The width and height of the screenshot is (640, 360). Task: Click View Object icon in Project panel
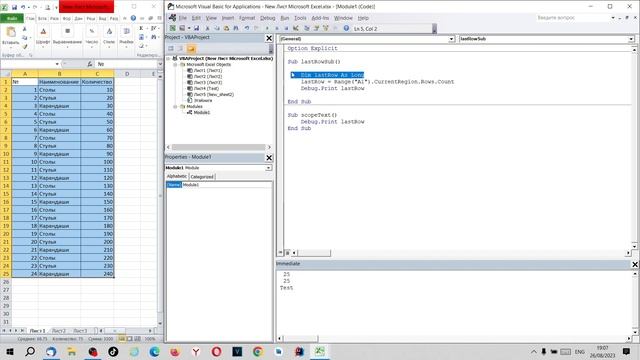[180, 49]
